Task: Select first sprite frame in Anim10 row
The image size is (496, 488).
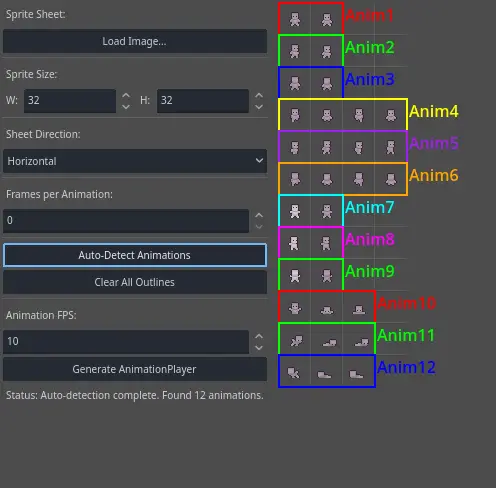Action: coord(295,307)
